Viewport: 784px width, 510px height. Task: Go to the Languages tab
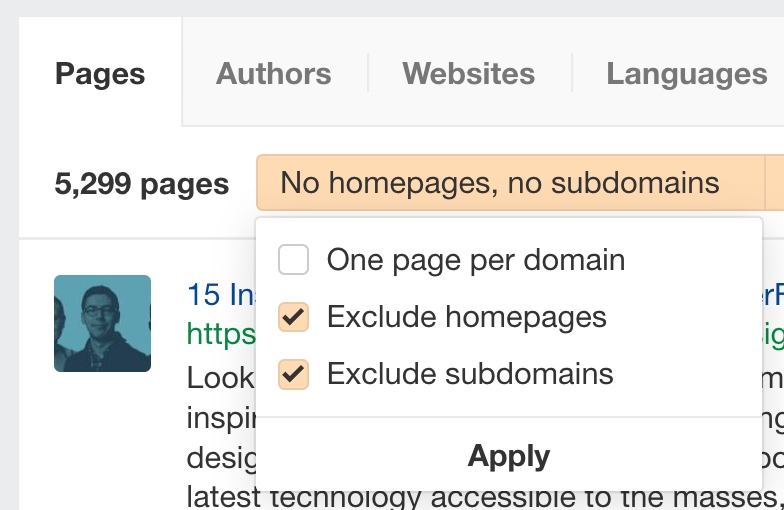pyautogui.click(x=686, y=74)
